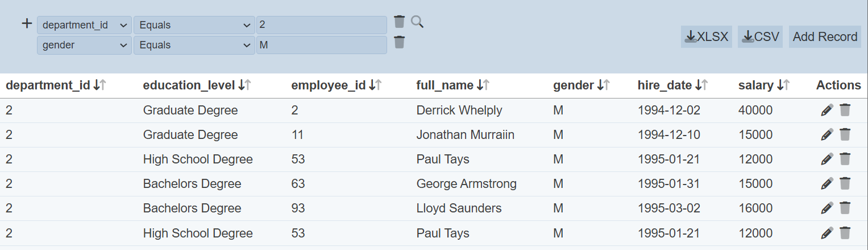Expand the gender field dropdown in the filter
Viewport: 868px width, 250px height.
pyautogui.click(x=84, y=45)
